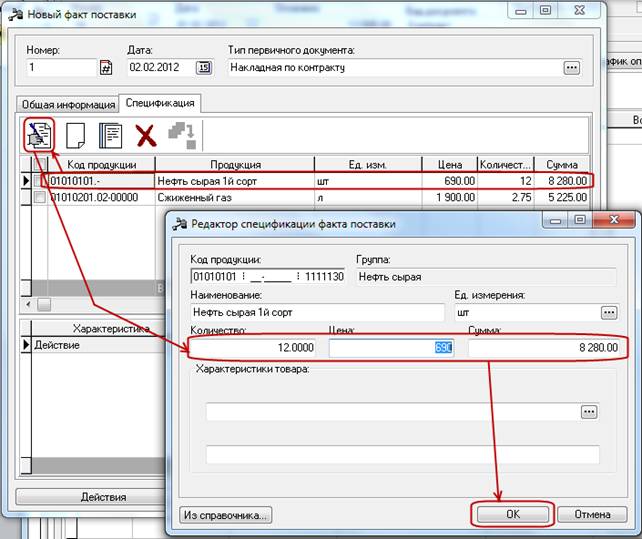Screen dimensions: 642x539
Task: Switch to the Общая информация tab
Action: [x=67, y=104]
